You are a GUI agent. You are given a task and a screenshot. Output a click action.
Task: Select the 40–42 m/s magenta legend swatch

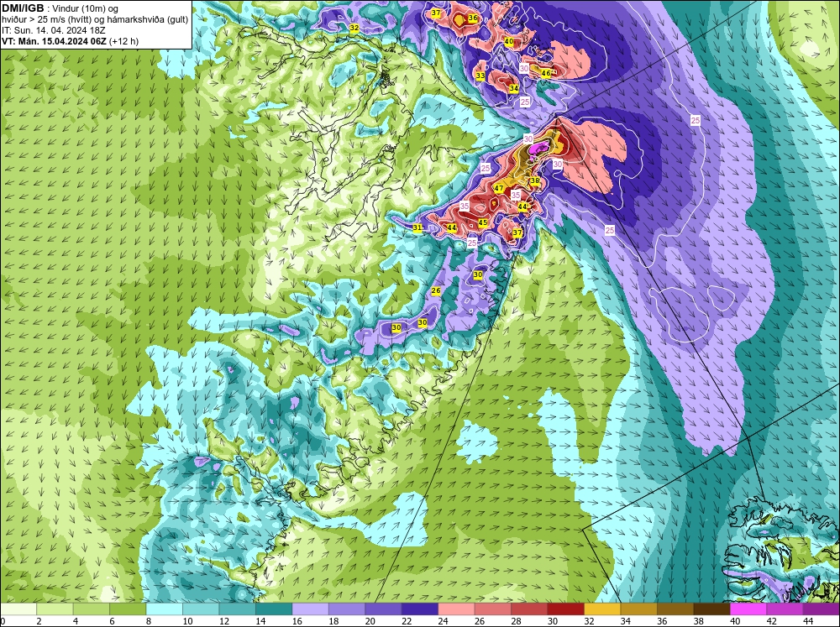point(748,609)
